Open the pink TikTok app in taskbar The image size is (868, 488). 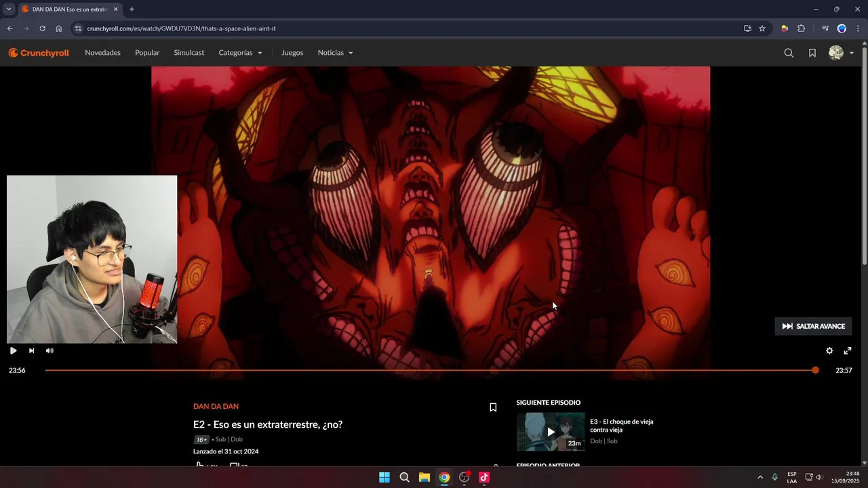click(x=484, y=477)
